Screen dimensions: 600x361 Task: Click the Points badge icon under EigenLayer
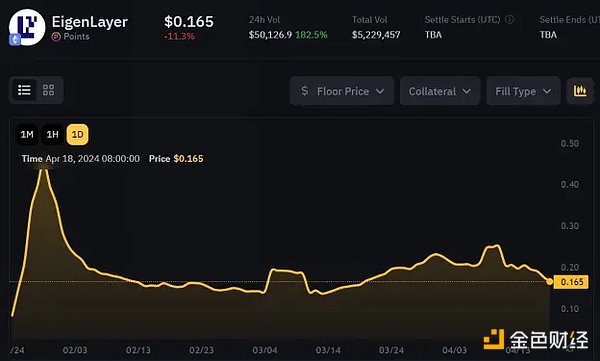(x=56, y=37)
